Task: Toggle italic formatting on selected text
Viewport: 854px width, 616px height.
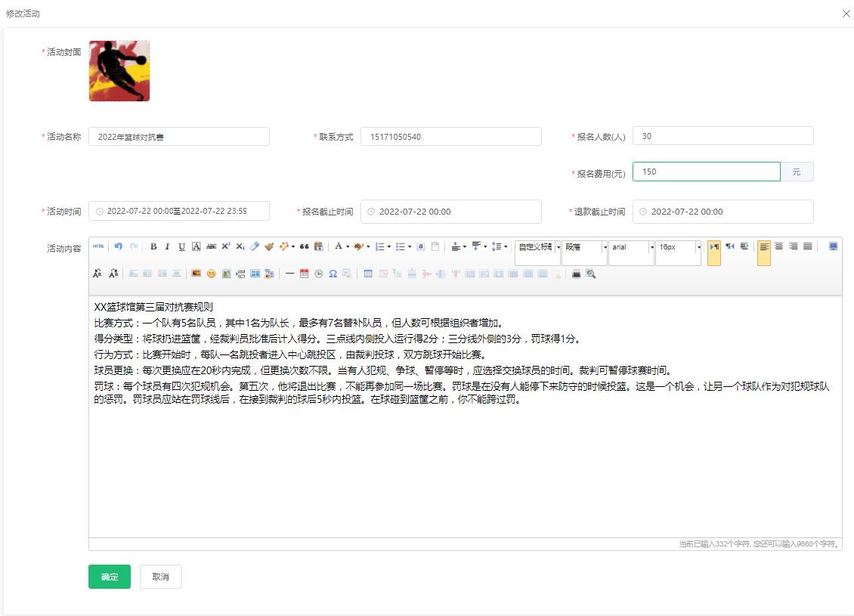Action: tap(167, 247)
